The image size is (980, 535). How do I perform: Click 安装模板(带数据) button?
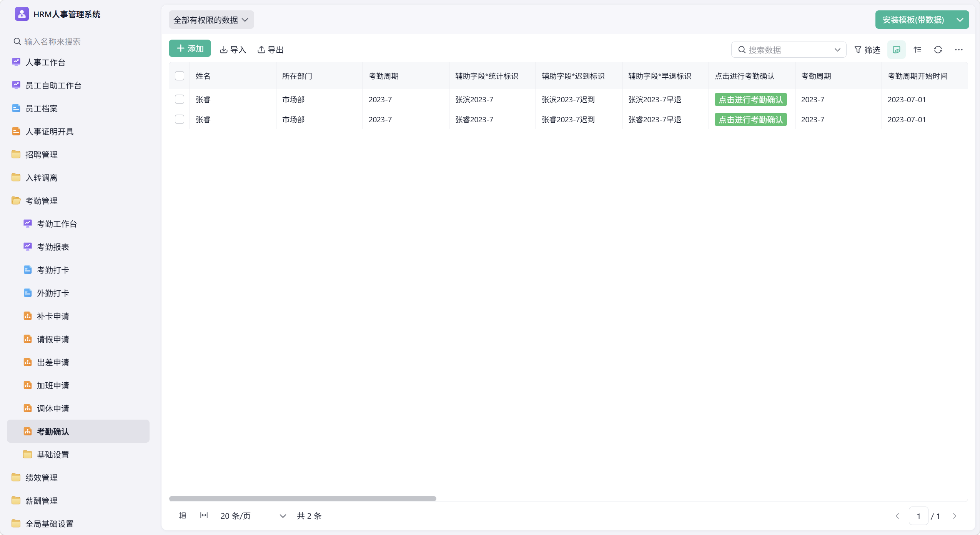913,20
